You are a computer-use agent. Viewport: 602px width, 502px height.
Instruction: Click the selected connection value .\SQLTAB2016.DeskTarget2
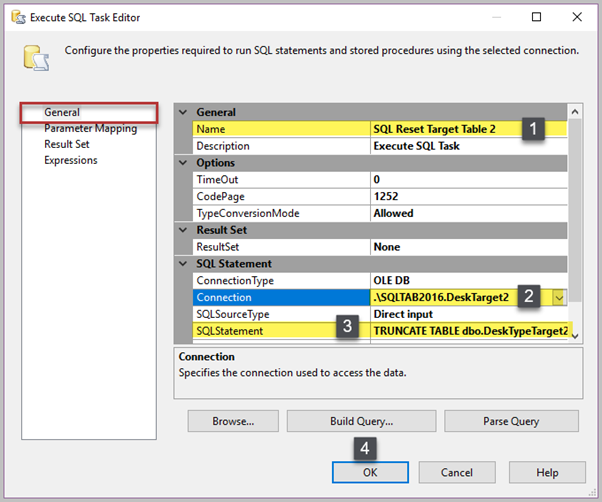441,297
